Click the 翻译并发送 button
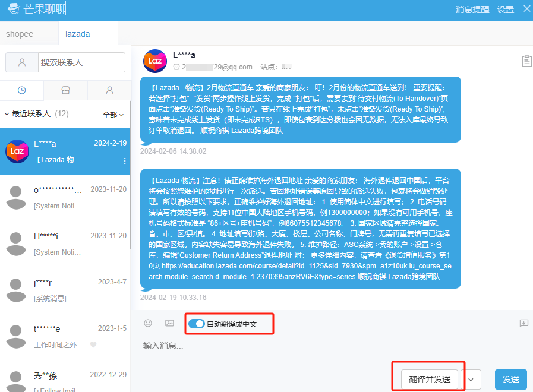The width and height of the screenshot is (533, 392). 430,380
